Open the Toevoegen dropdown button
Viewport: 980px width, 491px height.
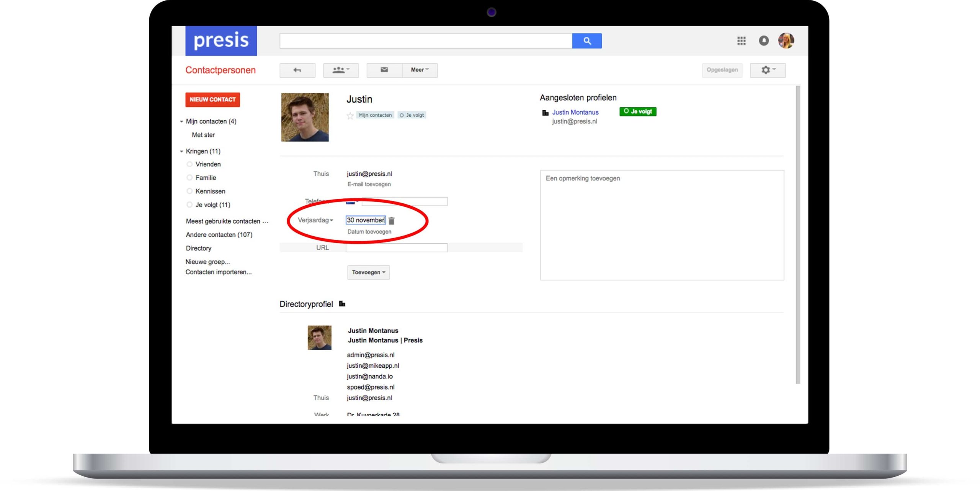point(368,272)
